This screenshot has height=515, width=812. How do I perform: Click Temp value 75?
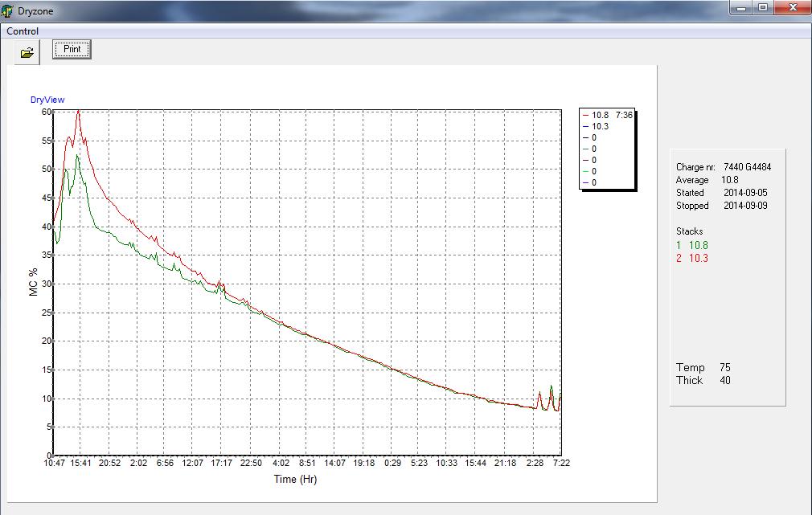pyautogui.click(x=725, y=367)
